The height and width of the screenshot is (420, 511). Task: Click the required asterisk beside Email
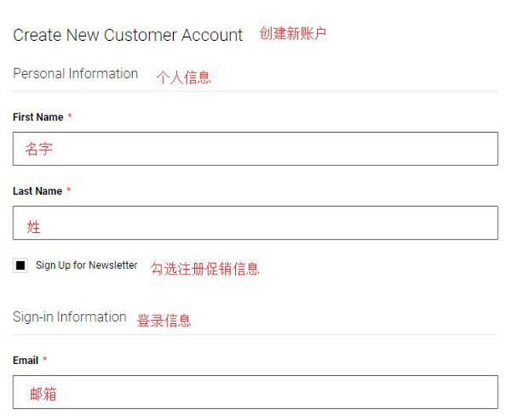45,359
